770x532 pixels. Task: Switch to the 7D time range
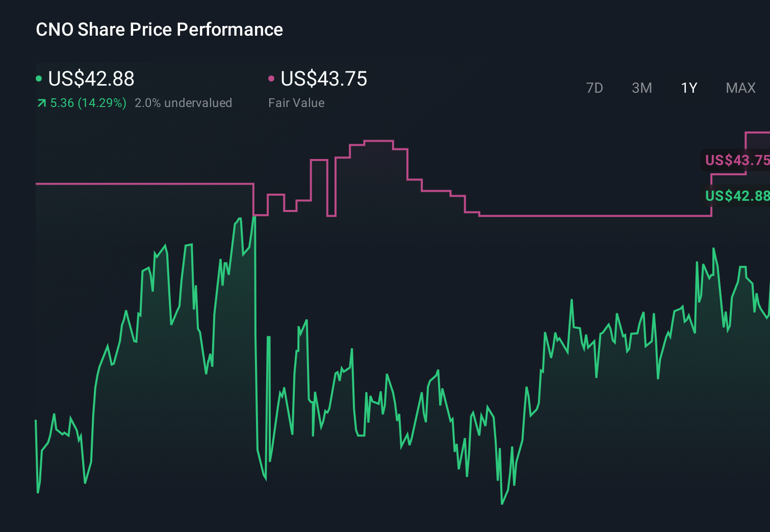(595, 88)
